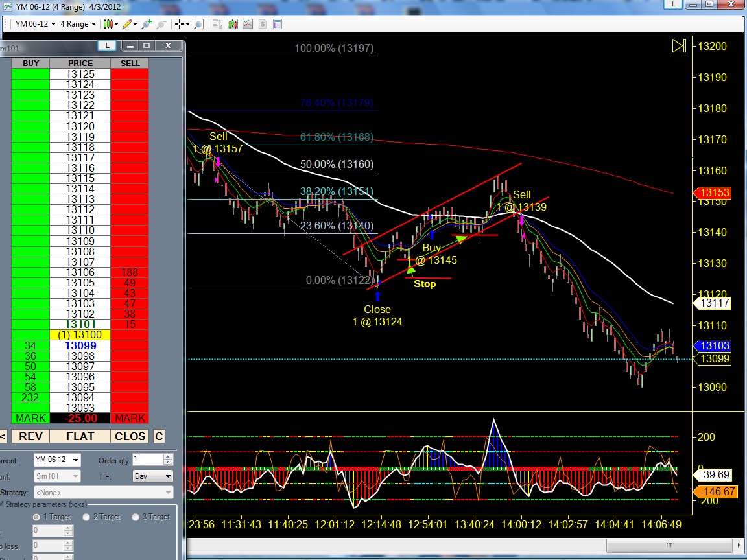Click the 13101 price cell
The width and height of the screenshot is (747, 560).
tap(80, 324)
